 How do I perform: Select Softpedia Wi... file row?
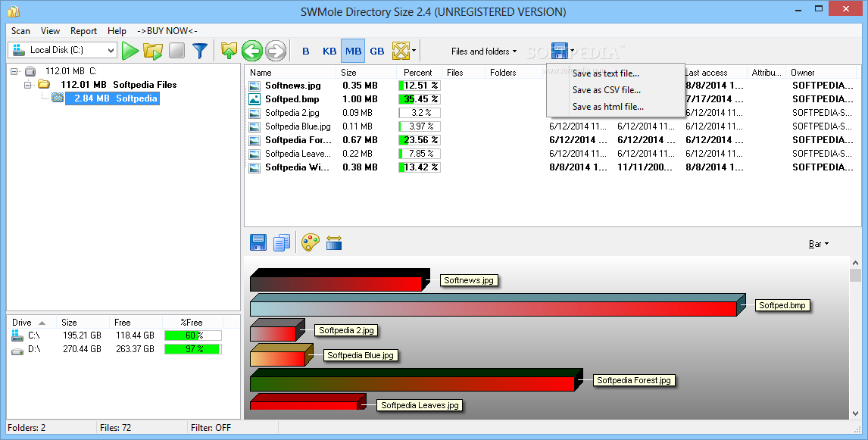551,167
